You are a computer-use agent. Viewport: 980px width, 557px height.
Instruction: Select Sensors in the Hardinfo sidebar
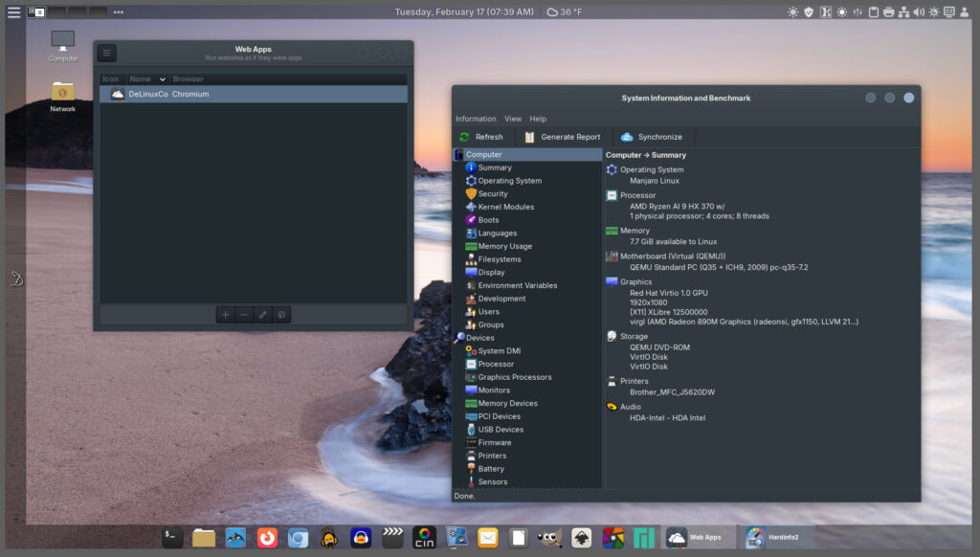tap(494, 481)
